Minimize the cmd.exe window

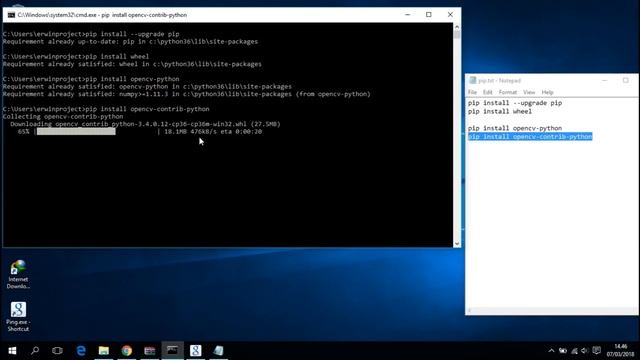pos(407,15)
